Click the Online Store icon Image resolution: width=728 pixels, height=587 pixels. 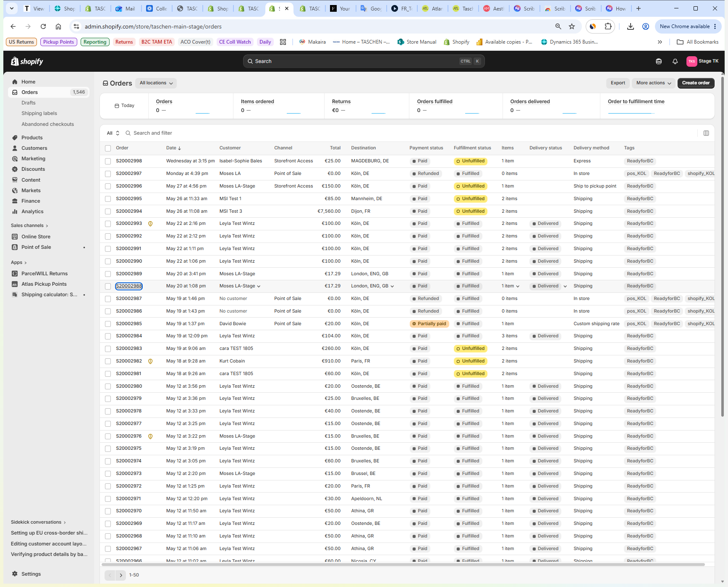[15, 237]
